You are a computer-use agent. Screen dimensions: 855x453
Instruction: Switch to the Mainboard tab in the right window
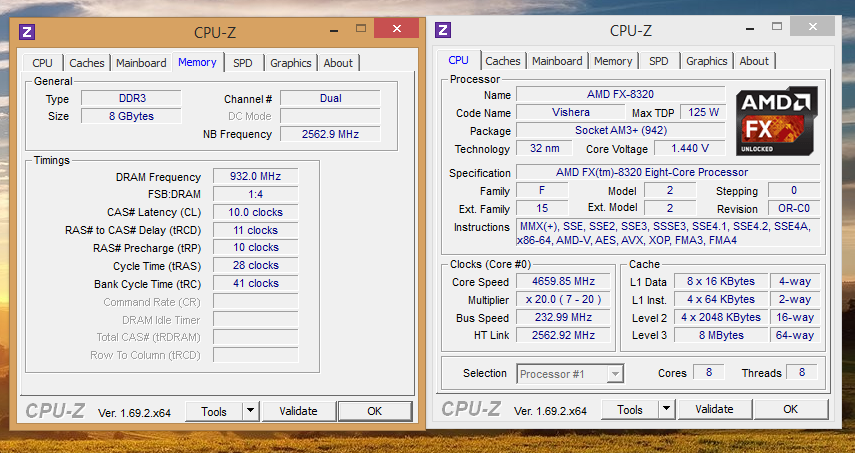(x=557, y=61)
